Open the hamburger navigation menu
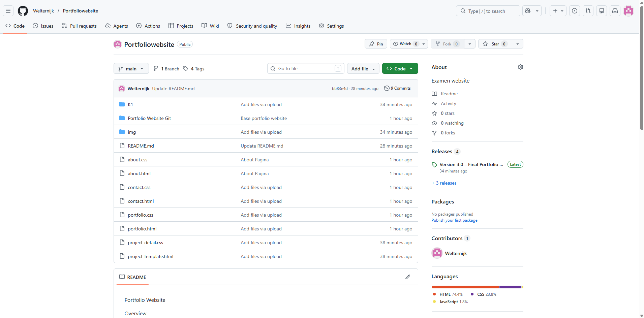Screen dimensions: 644x318 [8, 11]
